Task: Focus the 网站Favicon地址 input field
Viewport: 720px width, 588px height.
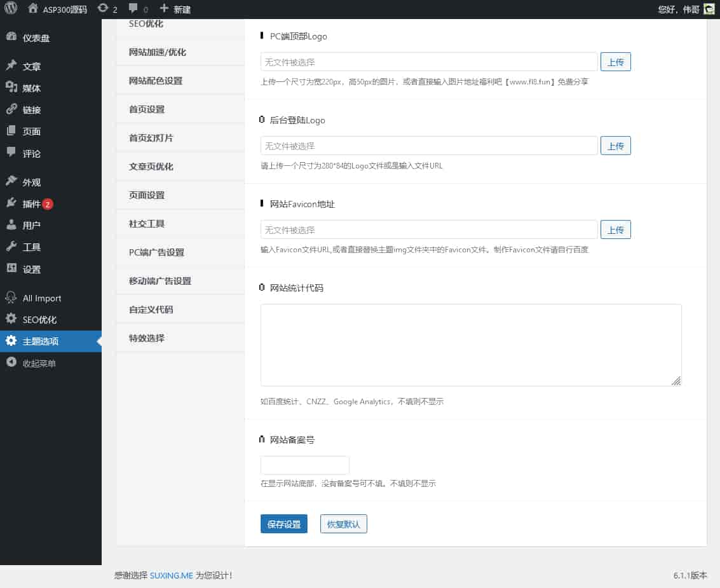Action: click(429, 229)
